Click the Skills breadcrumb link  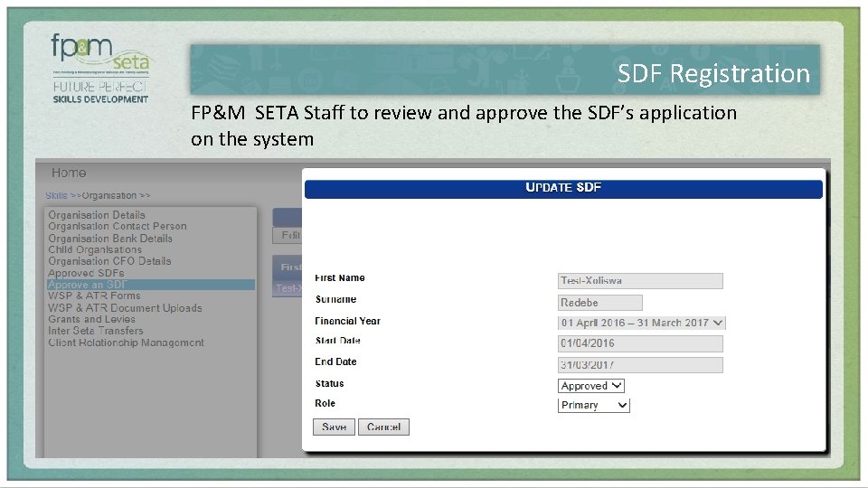tap(56, 196)
